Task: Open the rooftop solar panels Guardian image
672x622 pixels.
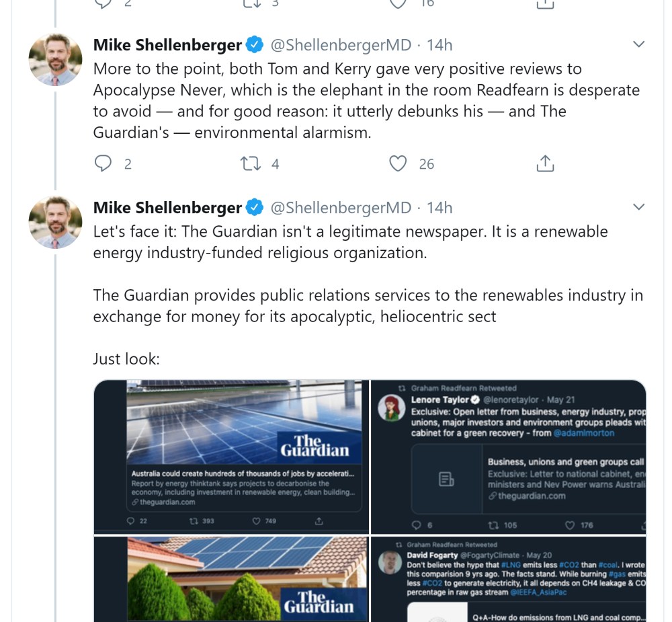Action: 231,578
